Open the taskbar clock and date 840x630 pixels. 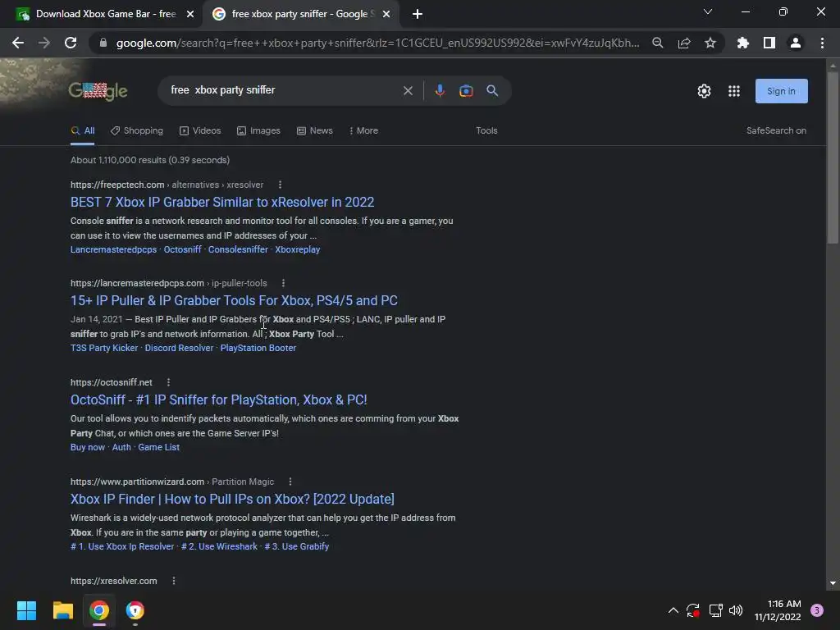point(778,610)
